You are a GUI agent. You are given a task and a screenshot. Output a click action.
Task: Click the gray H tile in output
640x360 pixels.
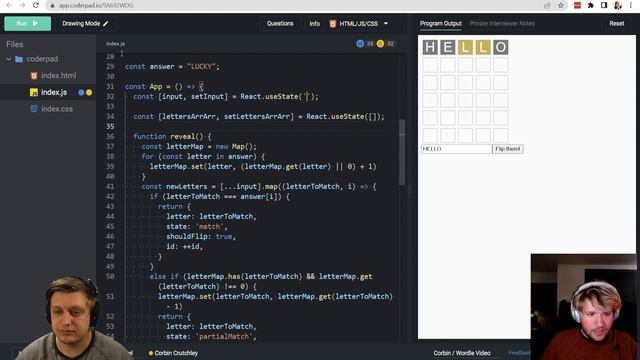click(x=430, y=47)
